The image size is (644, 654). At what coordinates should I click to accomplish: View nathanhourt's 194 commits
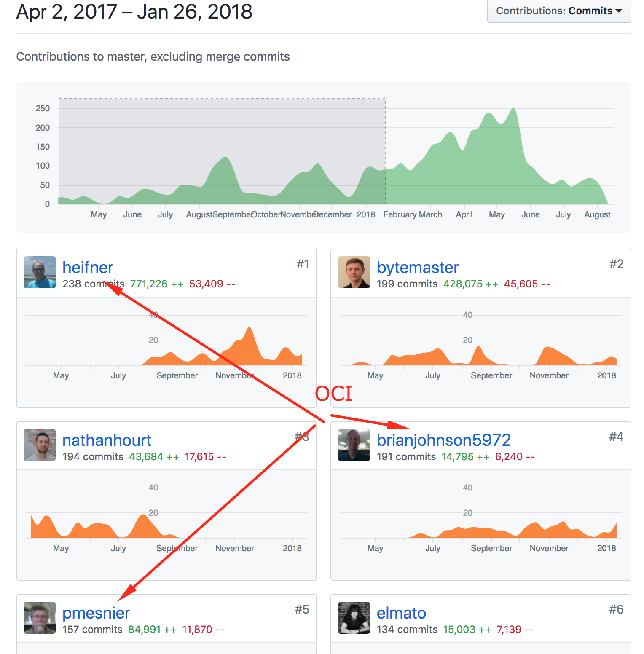tap(93, 457)
